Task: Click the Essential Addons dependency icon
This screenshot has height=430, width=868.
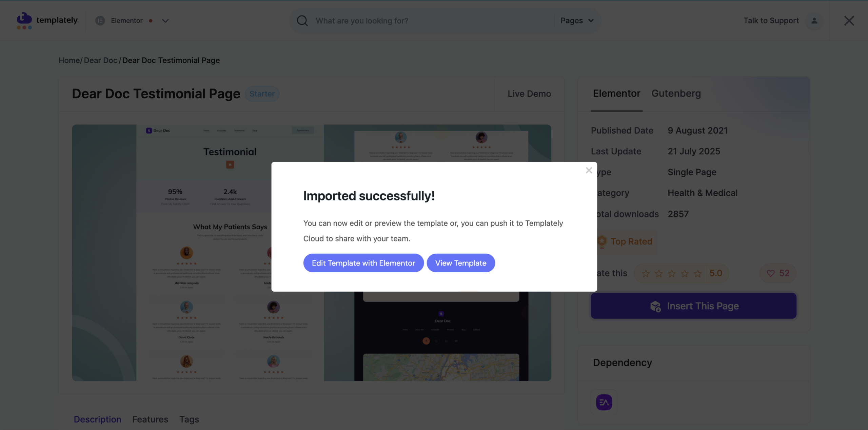Action: pos(604,402)
